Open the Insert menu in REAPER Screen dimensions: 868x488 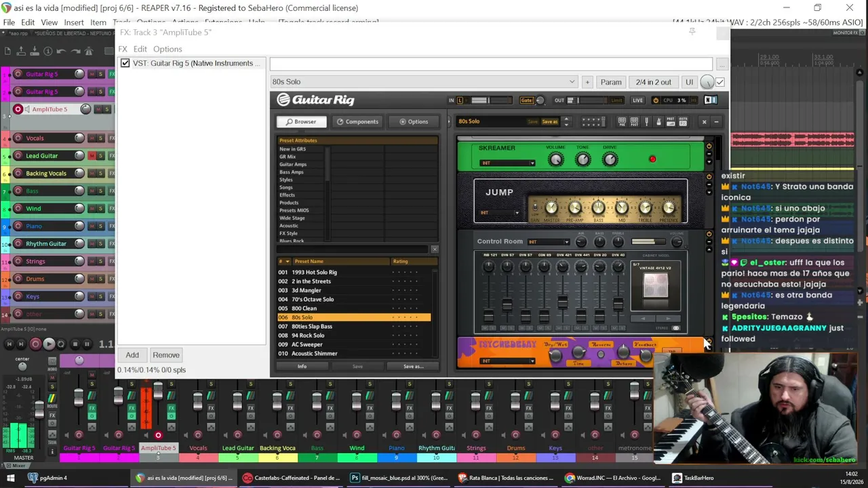(x=74, y=22)
